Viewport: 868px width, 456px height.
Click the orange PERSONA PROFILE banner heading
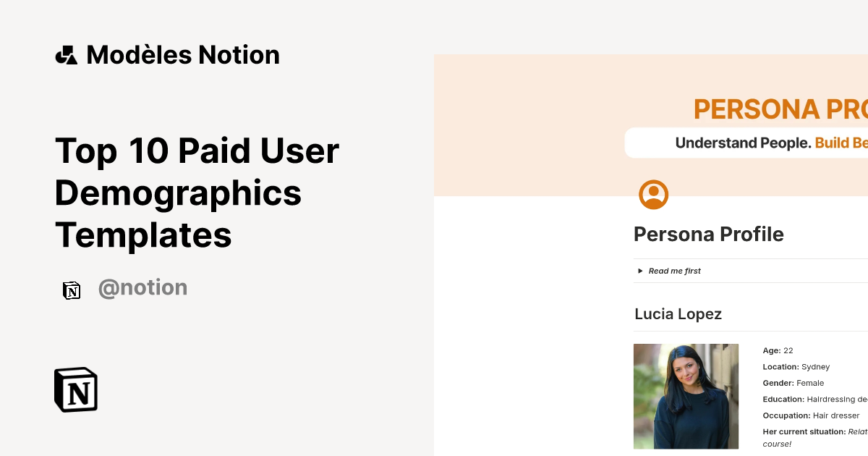pos(780,109)
